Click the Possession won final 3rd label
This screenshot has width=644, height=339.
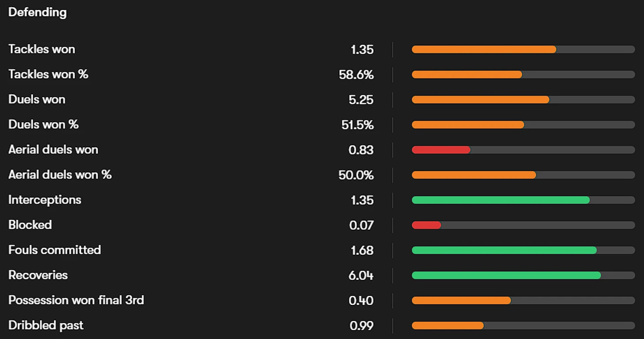76,300
